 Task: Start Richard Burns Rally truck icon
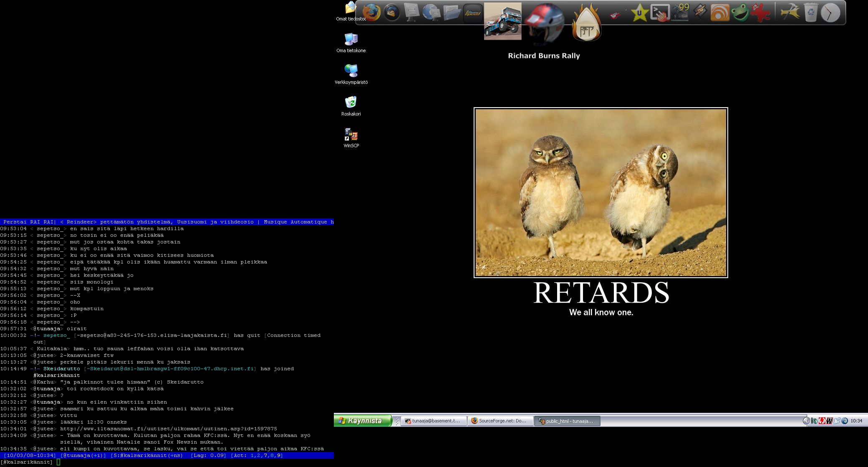click(502, 21)
